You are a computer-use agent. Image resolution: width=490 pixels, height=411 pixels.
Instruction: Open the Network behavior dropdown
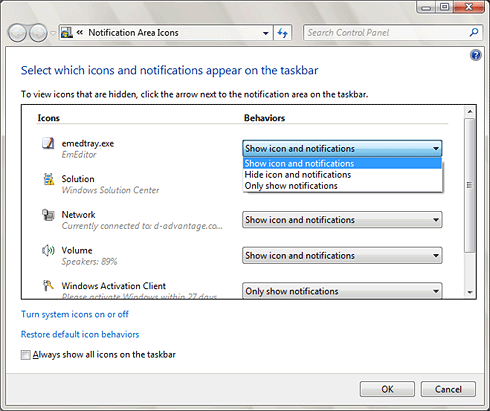point(342,220)
